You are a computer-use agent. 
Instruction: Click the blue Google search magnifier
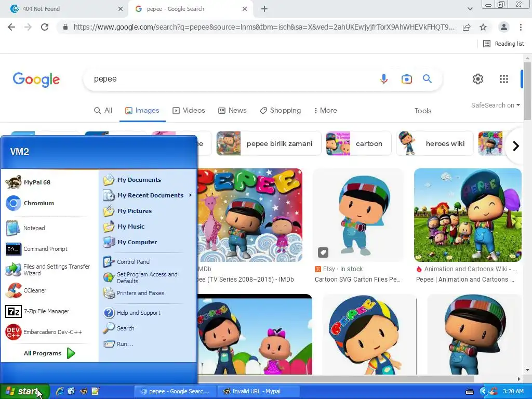427,79
